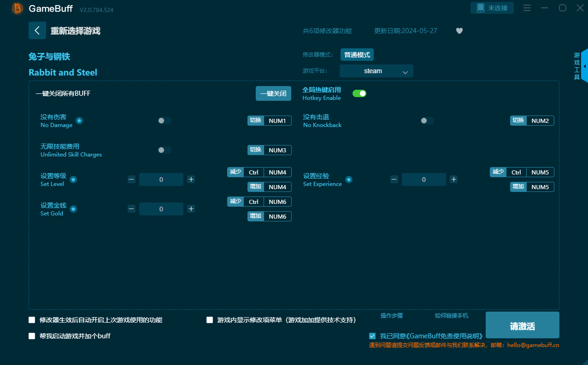Click the star icon beside Set Experience

click(x=349, y=180)
